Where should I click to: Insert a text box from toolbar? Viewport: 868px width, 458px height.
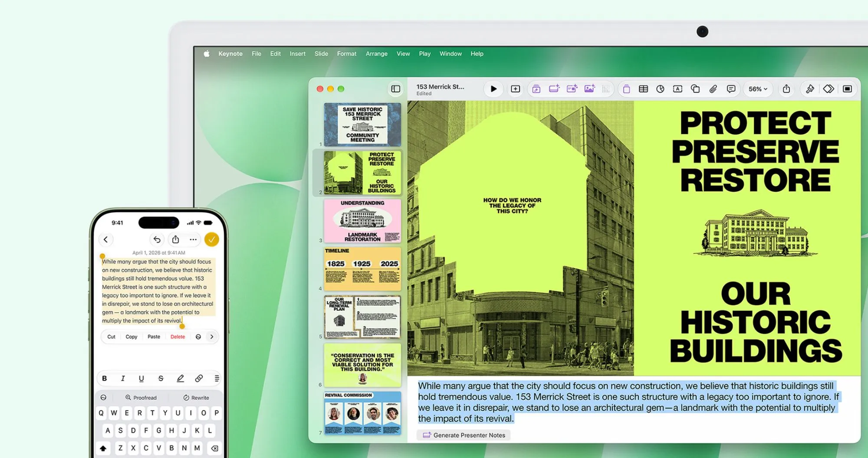(x=677, y=89)
